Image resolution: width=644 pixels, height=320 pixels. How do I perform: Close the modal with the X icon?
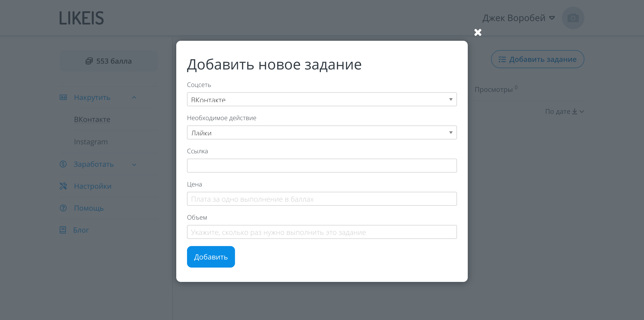tap(477, 32)
